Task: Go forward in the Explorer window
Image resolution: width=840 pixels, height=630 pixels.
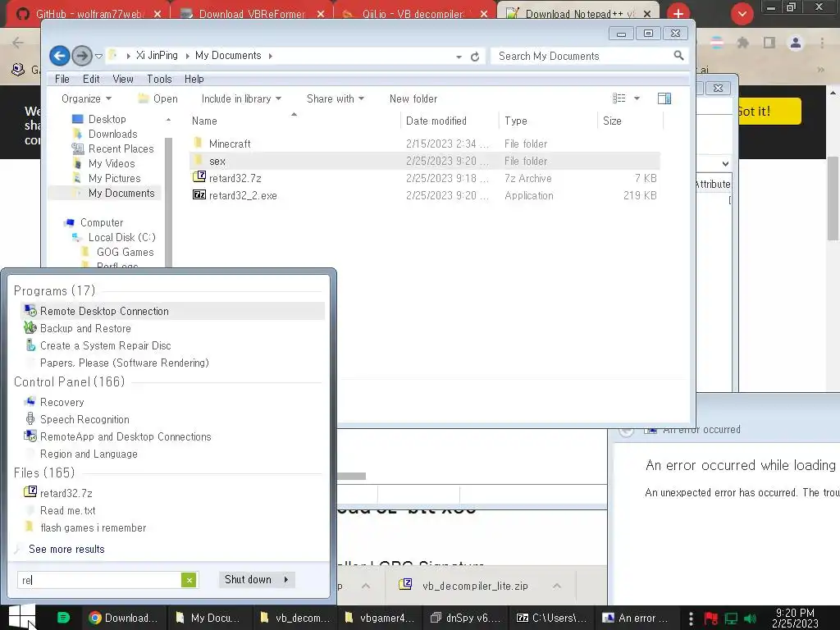Action: [x=81, y=55]
